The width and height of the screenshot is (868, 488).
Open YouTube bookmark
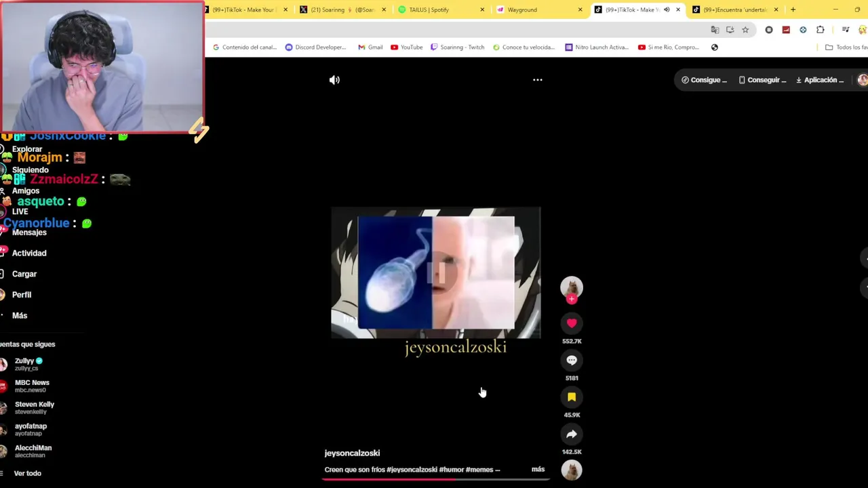406,47
